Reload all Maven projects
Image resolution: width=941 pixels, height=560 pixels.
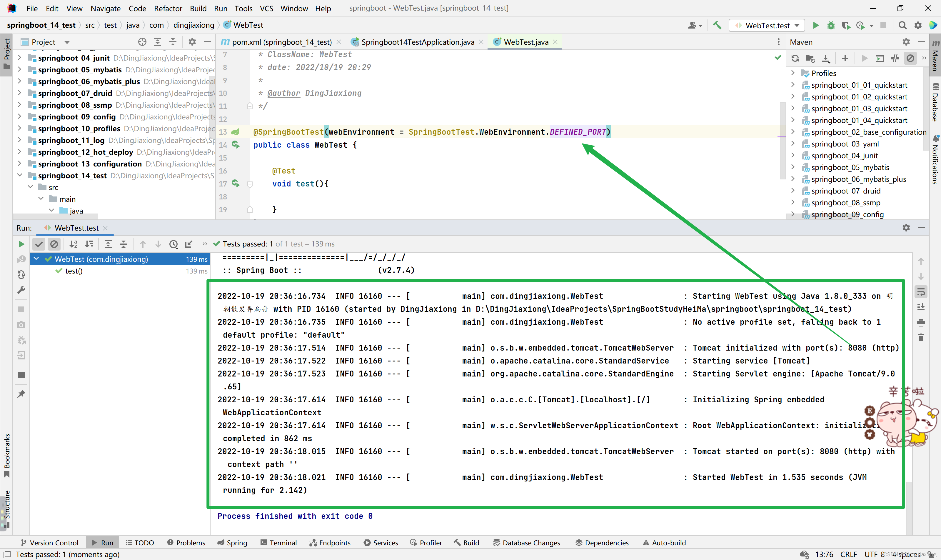(795, 58)
